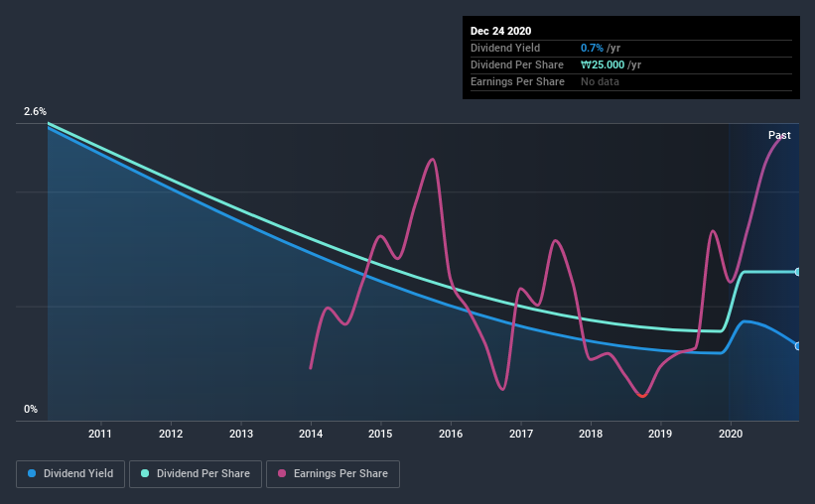Toggle the Earnings Per Share legend button
Viewport: 815px width, 504px height.
pyautogui.click(x=334, y=474)
